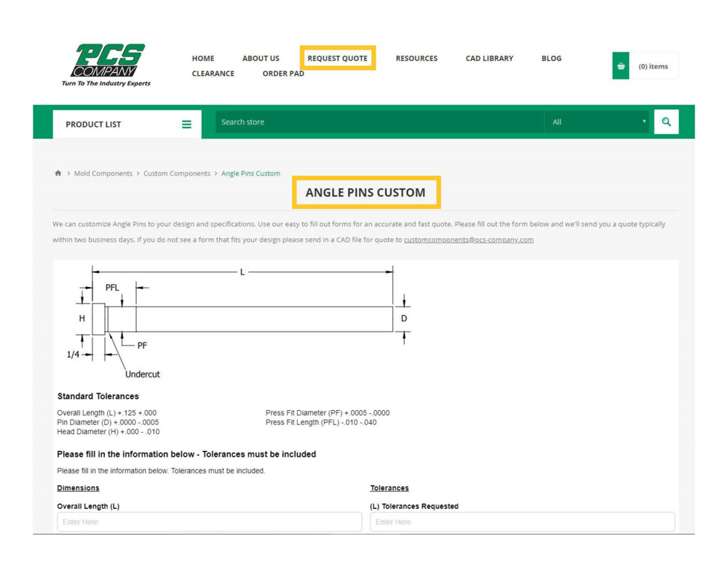Select Request Quote in navigation
This screenshot has height=563, width=728.
pyautogui.click(x=337, y=58)
